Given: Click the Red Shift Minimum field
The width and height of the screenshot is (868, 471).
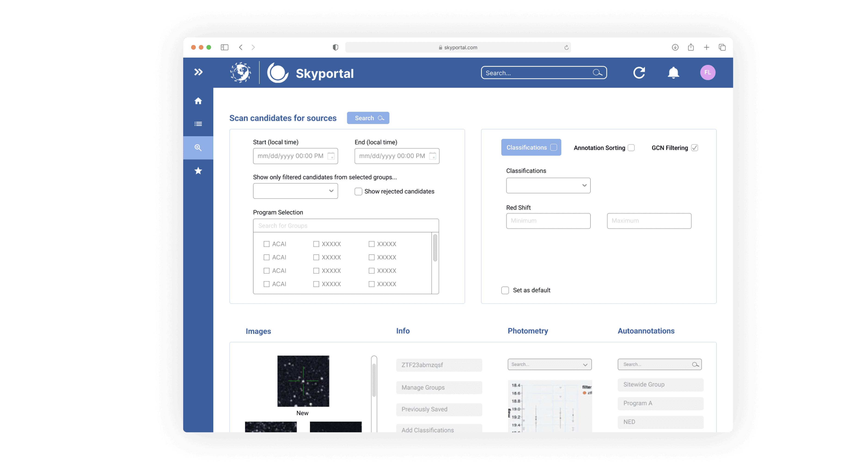Looking at the screenshot, I should tap(548, 221).
